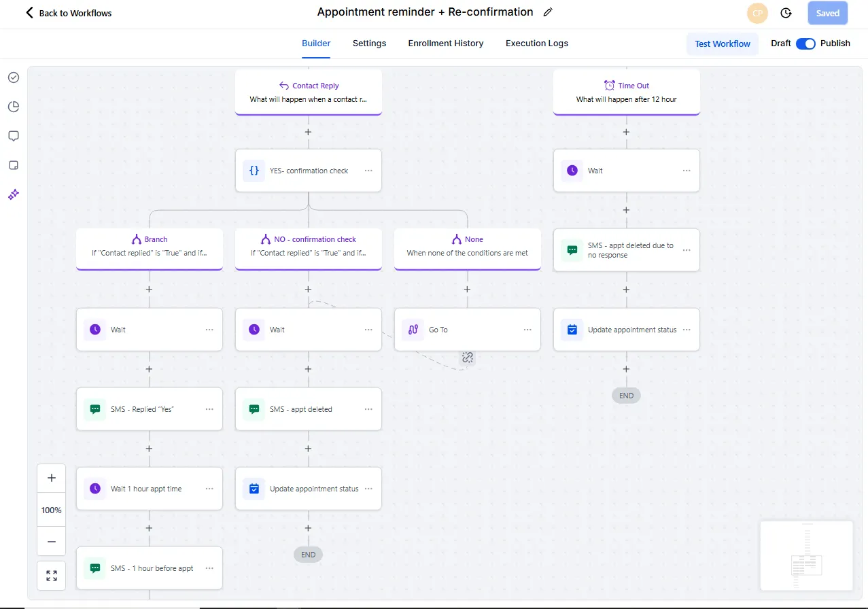Click the pencil icon to rename workflow
Viewport: 868px width, 609px height.
(x=548, y=12)
